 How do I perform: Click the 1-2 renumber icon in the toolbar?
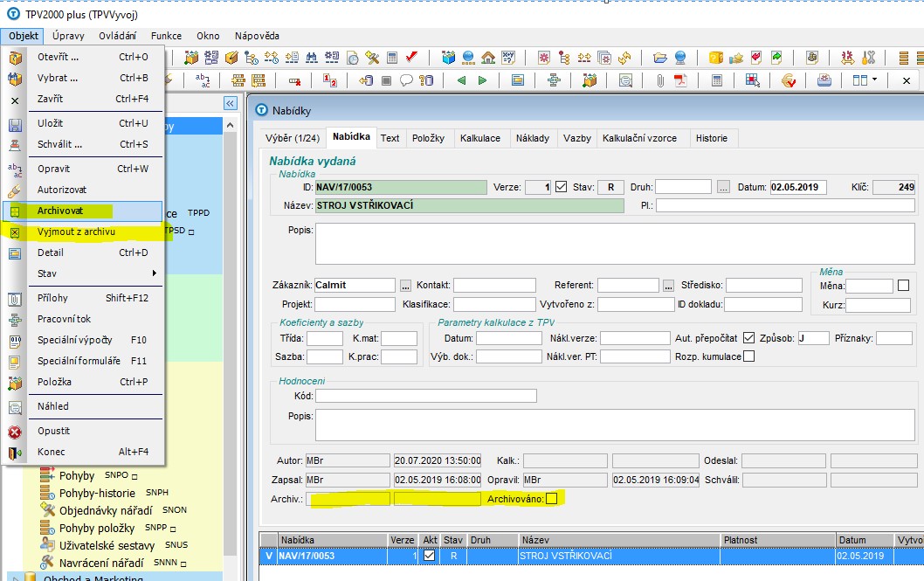point(330,80)
